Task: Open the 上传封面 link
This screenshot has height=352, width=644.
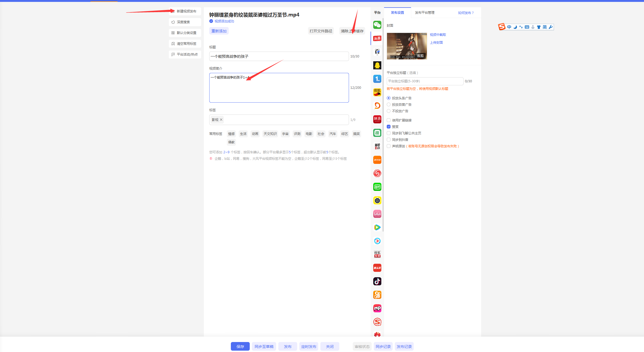Action: point(436,43)
